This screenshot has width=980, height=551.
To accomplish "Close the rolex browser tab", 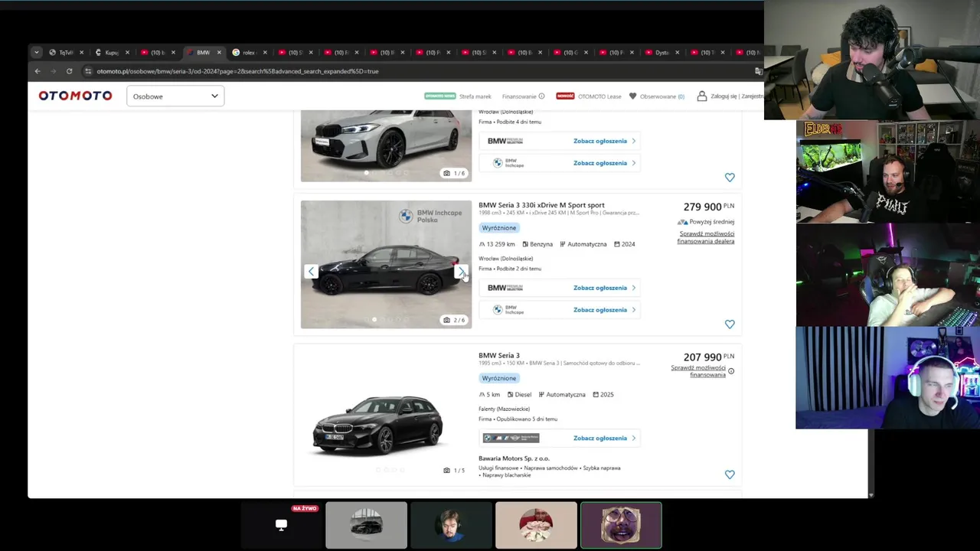I will pyautogui.click(x=265, y=53).
